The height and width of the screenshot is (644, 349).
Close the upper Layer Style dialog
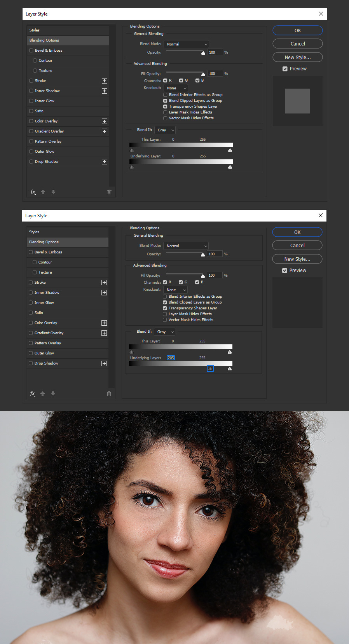click(x=321, y=14)
